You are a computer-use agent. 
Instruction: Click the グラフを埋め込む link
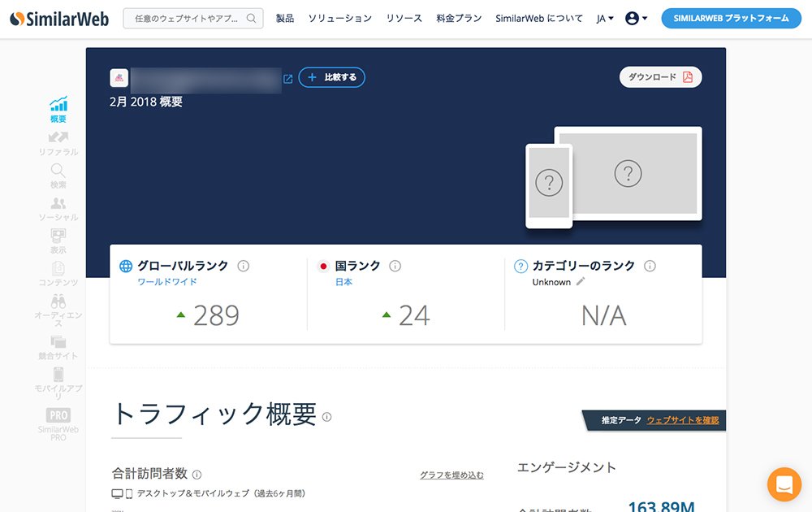point(451,475)
